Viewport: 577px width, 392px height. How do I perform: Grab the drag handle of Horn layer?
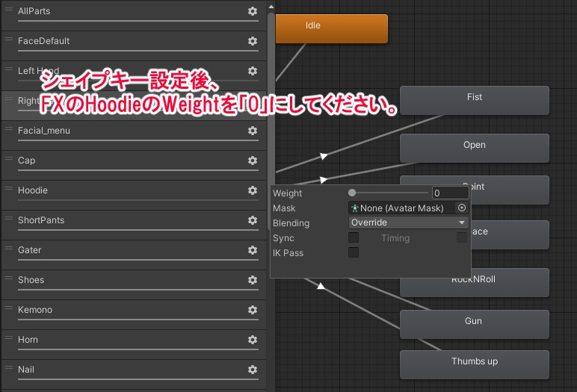coord(9,337)
